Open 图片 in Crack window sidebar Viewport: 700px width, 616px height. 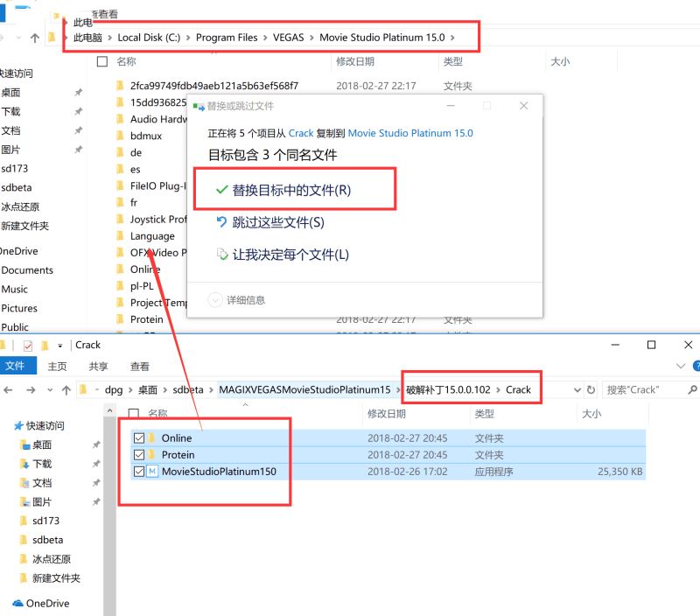tap(36, 501)
